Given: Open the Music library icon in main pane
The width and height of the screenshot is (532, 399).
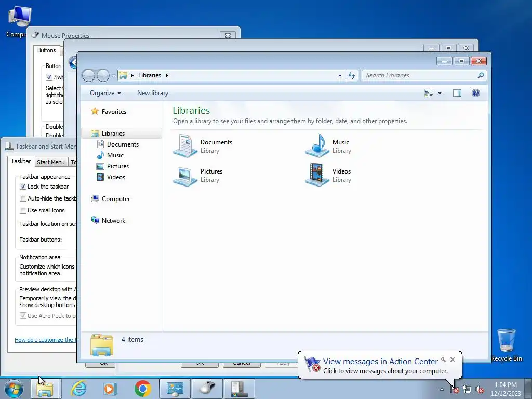Looking at the screenshot, I should 316,146.
